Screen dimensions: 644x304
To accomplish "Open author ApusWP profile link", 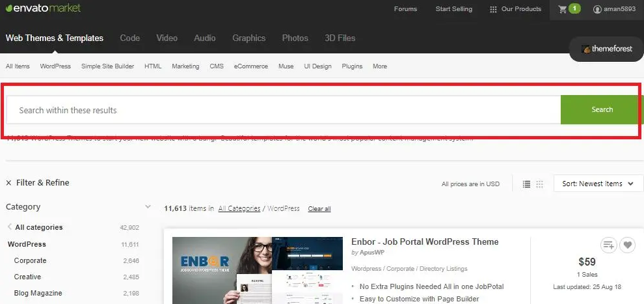I will pos(372,252).
